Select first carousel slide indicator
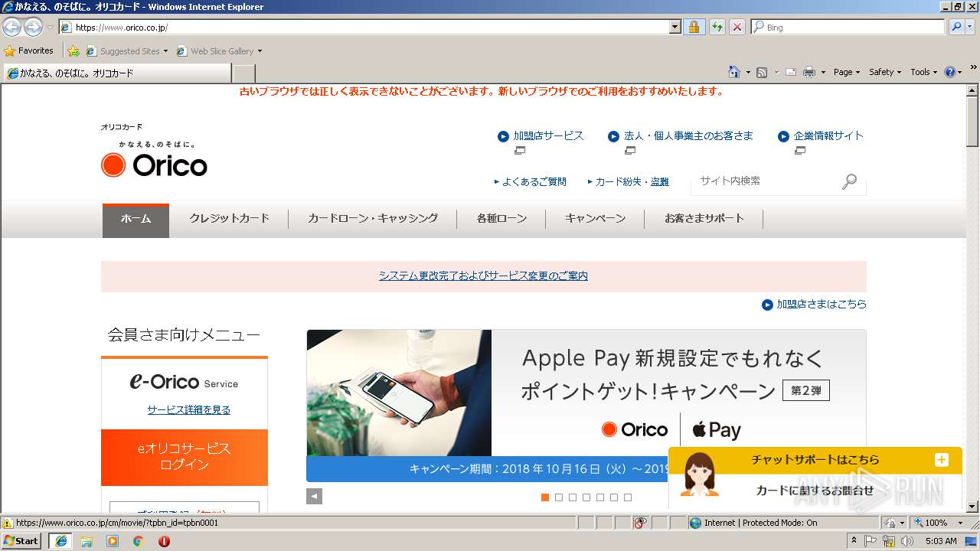Viewport: 980px width, 551px height. [545, 497]
